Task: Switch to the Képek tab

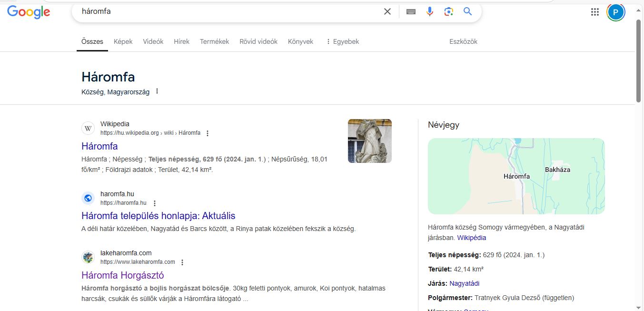Action: click(123, 41)
